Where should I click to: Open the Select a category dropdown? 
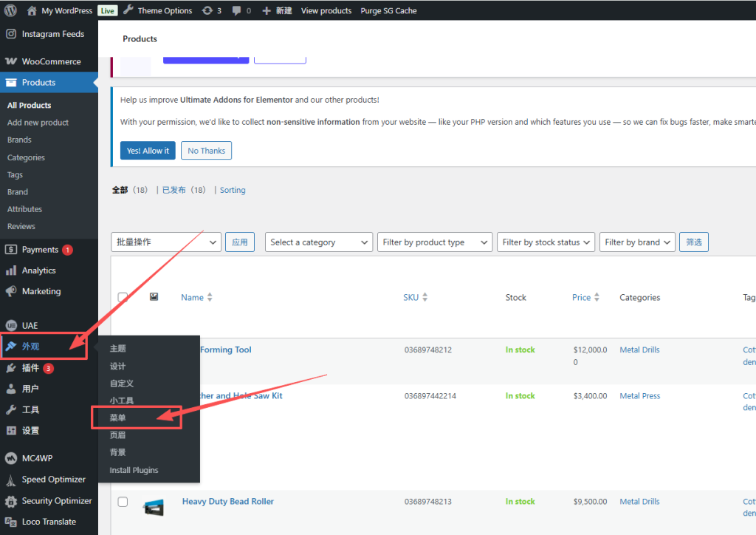tap(319, 242)
